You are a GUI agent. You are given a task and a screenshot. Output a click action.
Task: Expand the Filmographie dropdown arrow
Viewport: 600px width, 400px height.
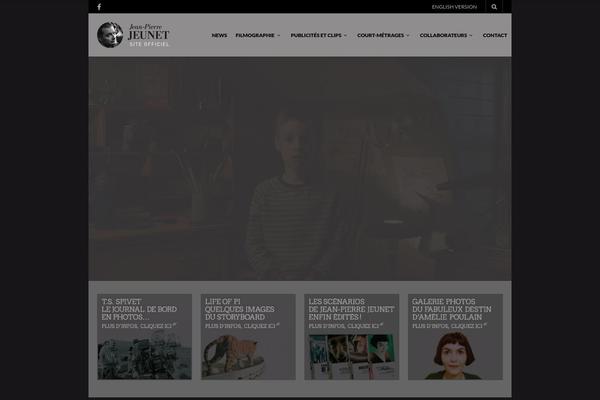[279, 36]
